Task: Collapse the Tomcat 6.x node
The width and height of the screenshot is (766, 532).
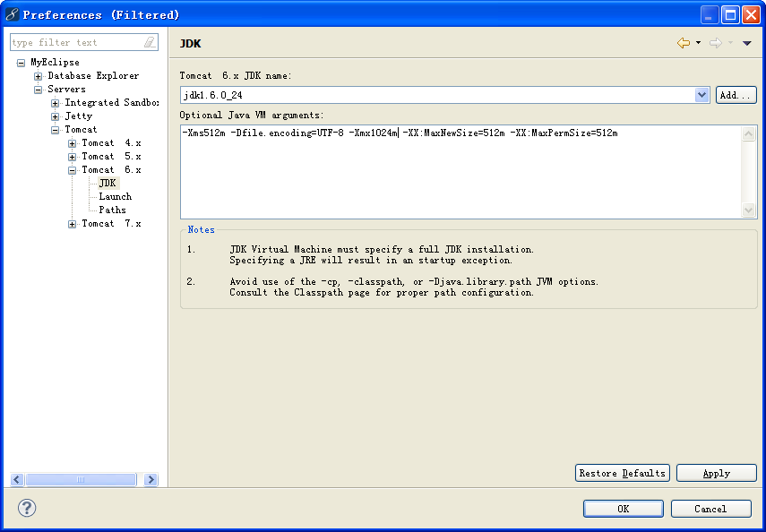Action: pos(73,170)
